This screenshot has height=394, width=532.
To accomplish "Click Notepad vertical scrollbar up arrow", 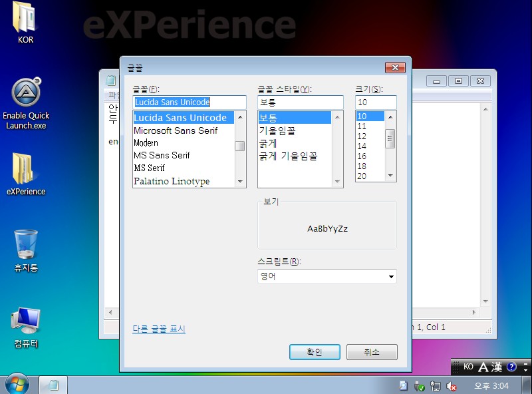I will point(485,109).
